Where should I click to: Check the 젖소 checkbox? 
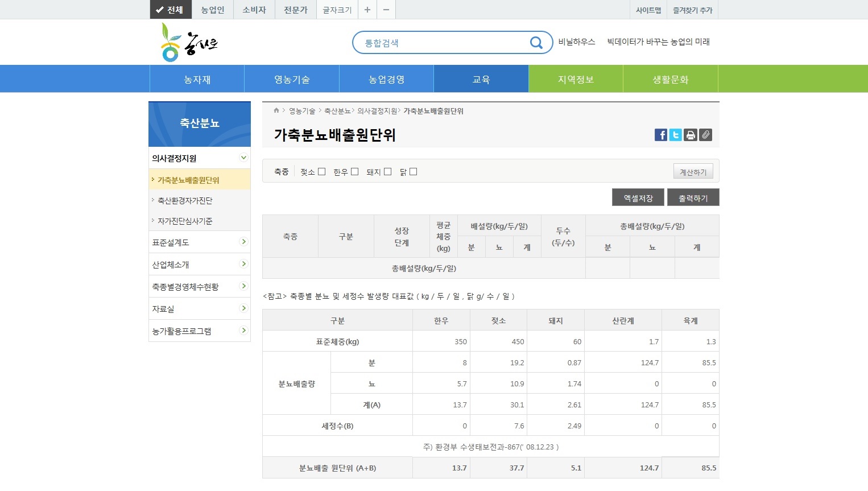point(321,171)
